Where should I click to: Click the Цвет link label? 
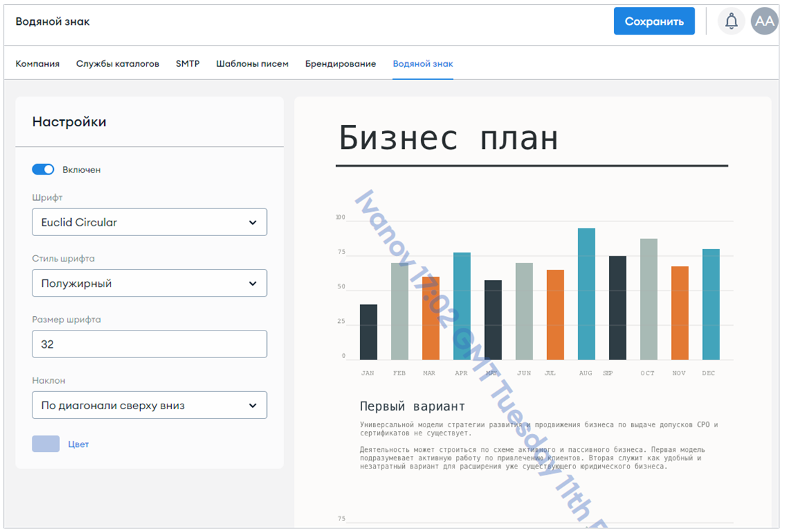pos(79,444)
